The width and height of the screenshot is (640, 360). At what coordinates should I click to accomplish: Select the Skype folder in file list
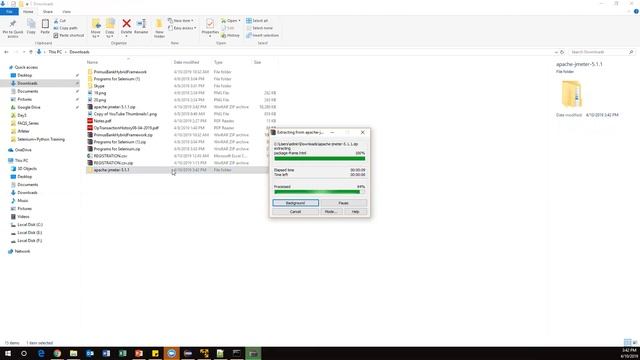tap(99, 86)
